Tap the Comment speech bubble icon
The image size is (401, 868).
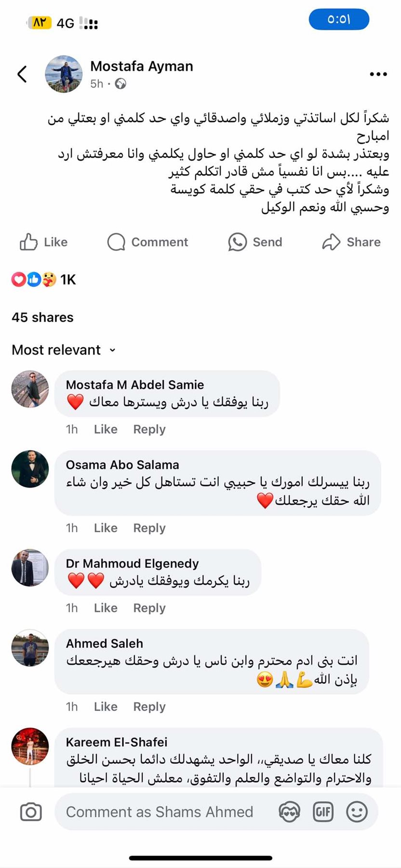[x=116, y=242]
